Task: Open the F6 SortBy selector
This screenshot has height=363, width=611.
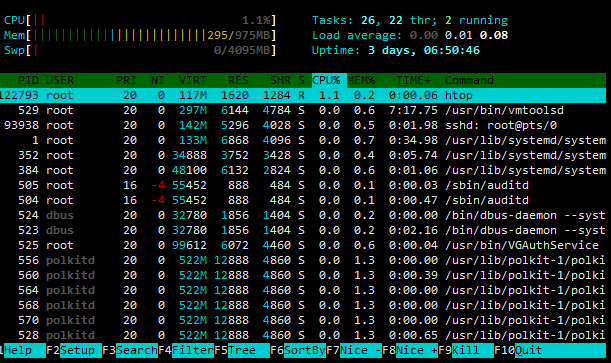Action: [298, 350]
